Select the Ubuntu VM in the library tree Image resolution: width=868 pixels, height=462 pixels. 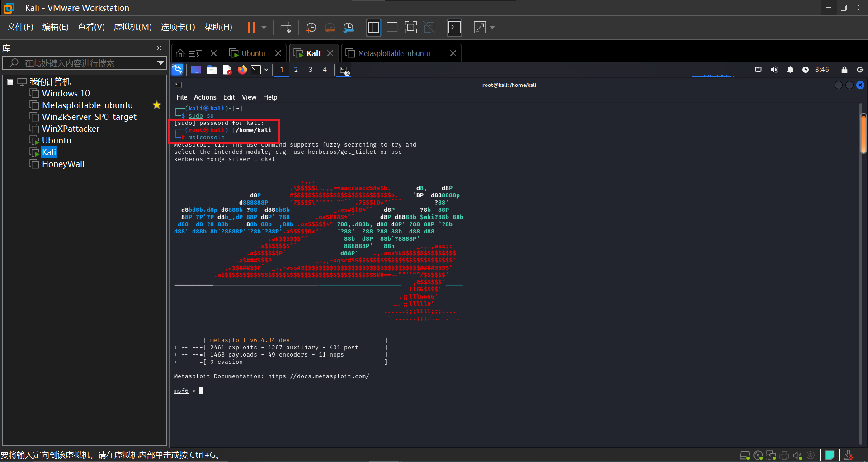pos(57,140)
